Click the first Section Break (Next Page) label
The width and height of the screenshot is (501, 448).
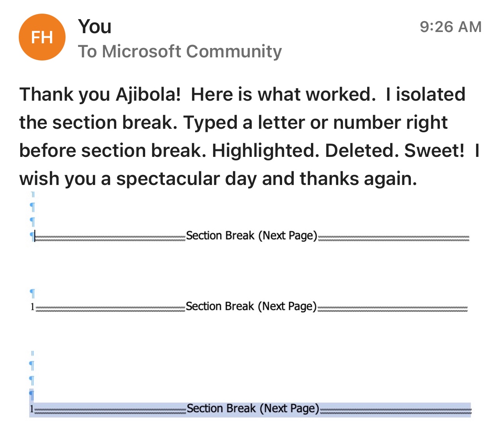pos(252,236)
